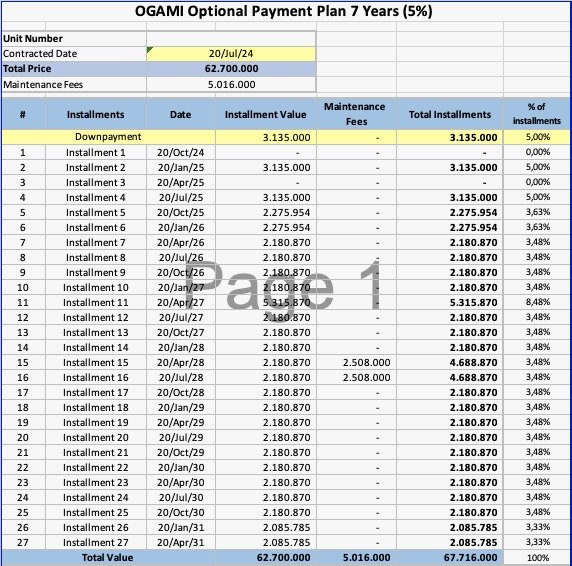Click the Installment 3 cell
The height and width of the screenshot is (566, 572).
[x=96, y=182]
